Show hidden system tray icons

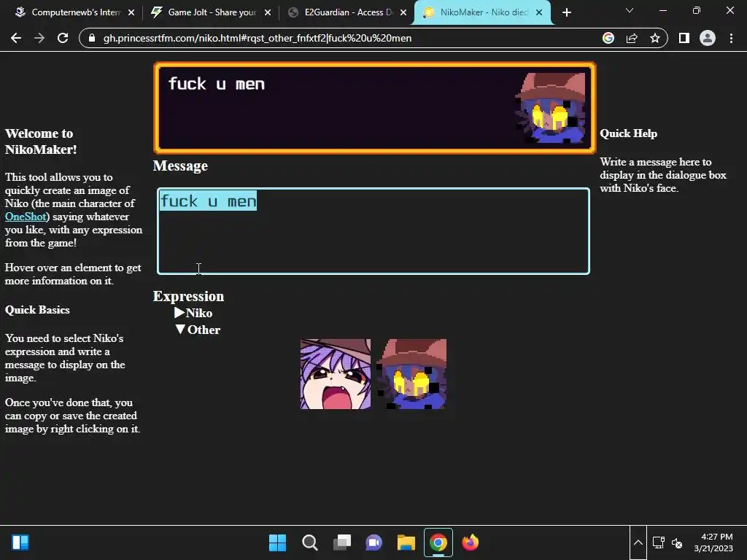click(638, 542)
